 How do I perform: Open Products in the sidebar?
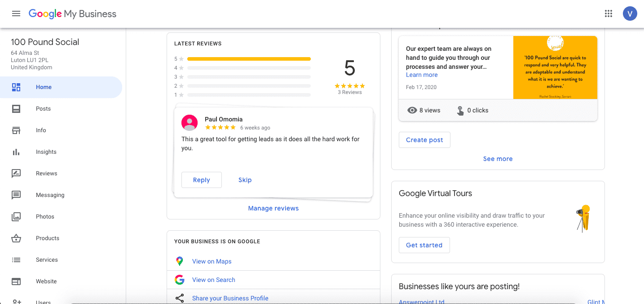tap(61, 238)
